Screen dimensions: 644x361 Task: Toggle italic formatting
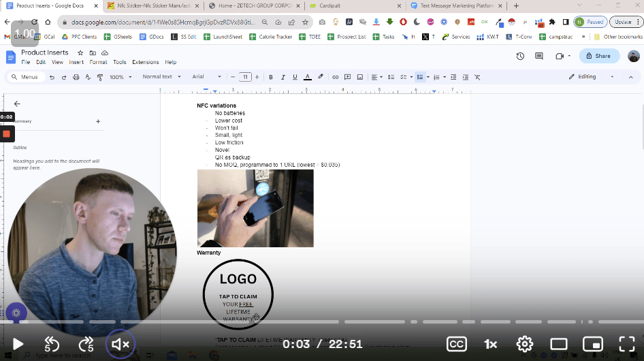click(283, 77)
